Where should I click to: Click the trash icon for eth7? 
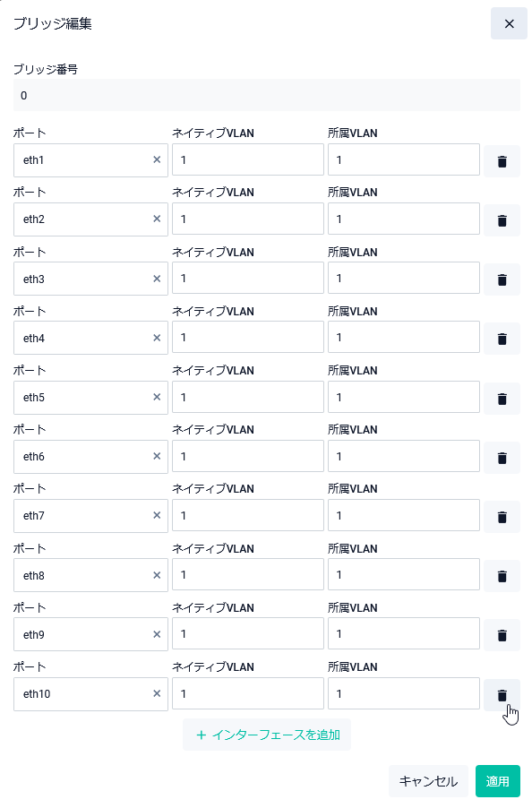click(x=502, y=517)
